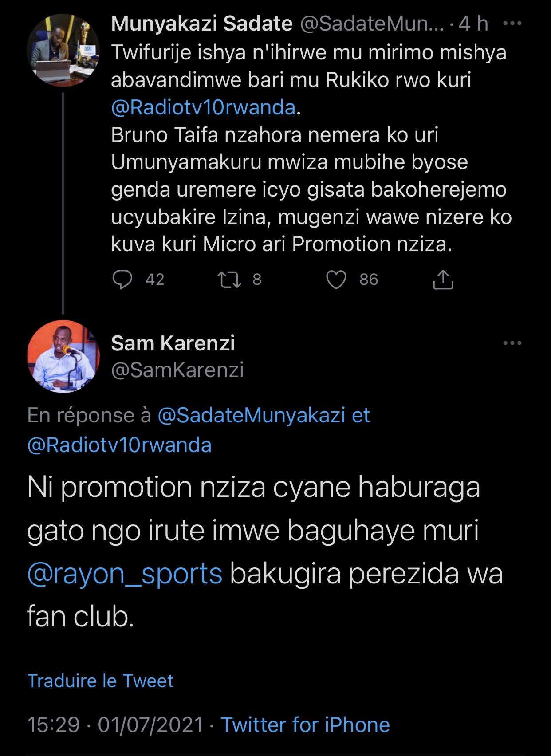
Task: Click the truncated @SadateMun... handle
Action: pos(372,24)
